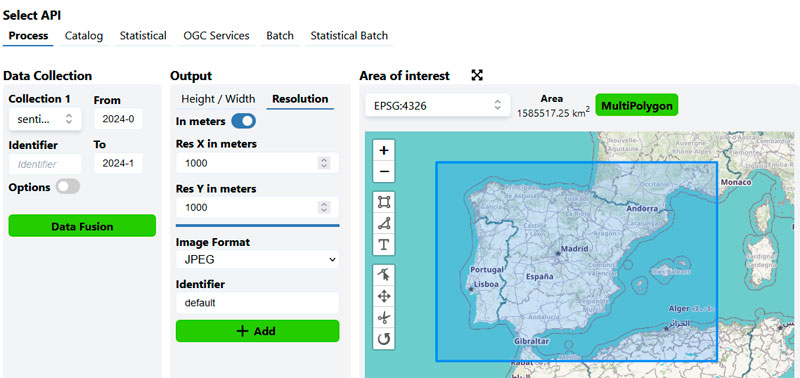Open the Statistical Batch tab

pos(349,36)
